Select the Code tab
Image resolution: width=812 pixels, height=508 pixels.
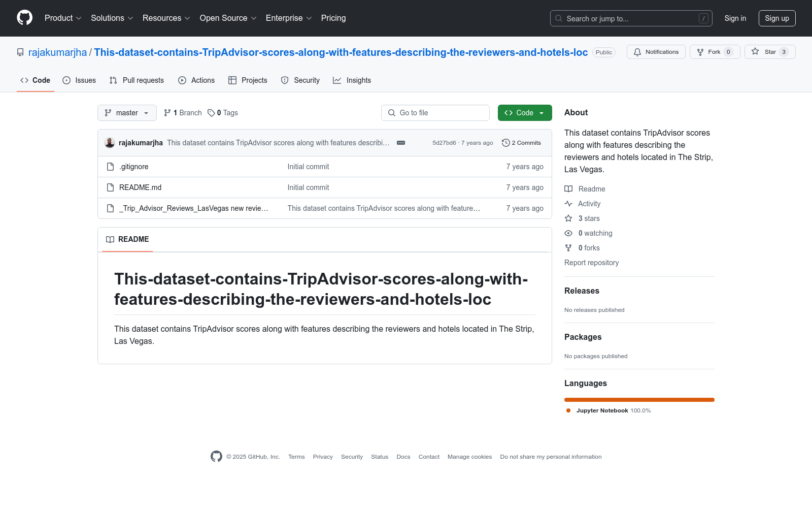[35, 80]
